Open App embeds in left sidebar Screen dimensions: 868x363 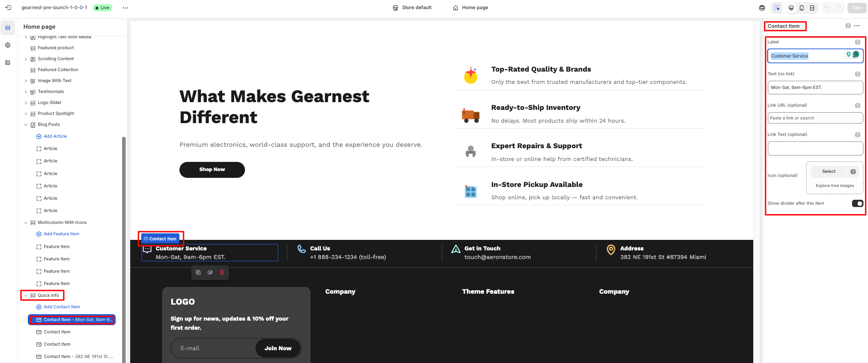(x=8, y=62)
